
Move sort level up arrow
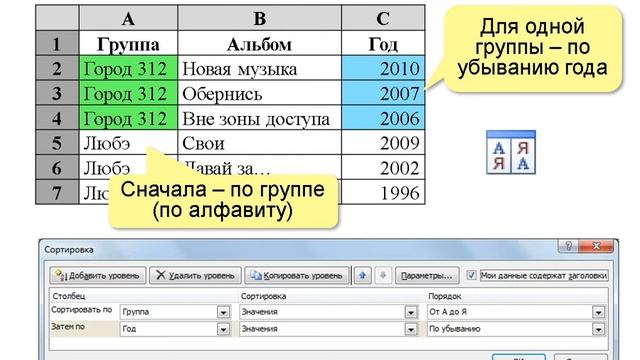coord(362,276)
